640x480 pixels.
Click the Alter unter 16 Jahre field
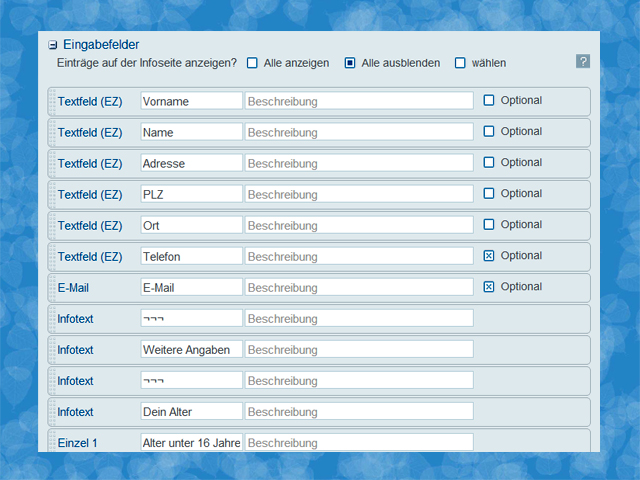(191, 442)
